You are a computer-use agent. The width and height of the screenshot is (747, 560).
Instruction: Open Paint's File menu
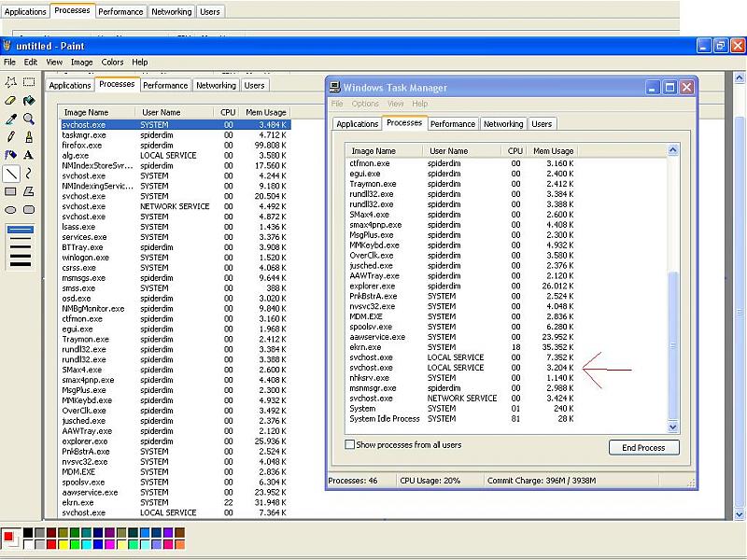point(9,62)
